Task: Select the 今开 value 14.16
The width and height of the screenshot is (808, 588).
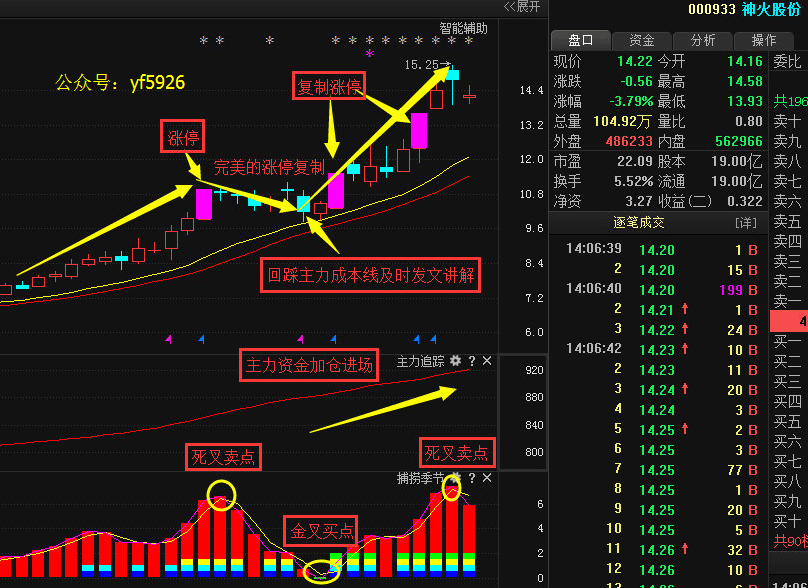Action: coord(745,61)
